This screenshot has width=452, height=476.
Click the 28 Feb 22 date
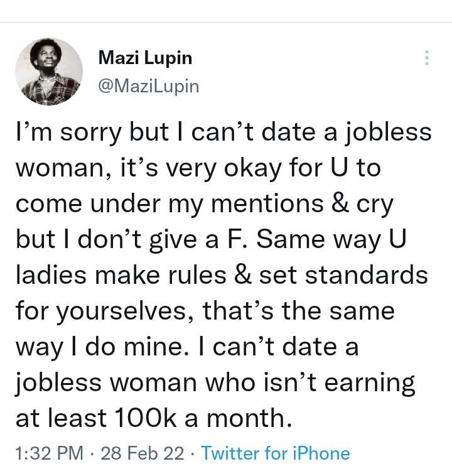[x=143, y=453]
